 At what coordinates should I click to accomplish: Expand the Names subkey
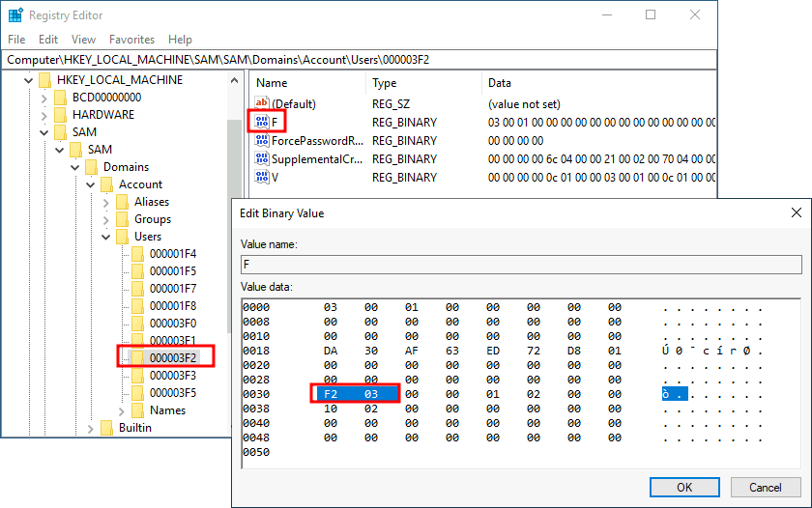click(x=122, y=410)
